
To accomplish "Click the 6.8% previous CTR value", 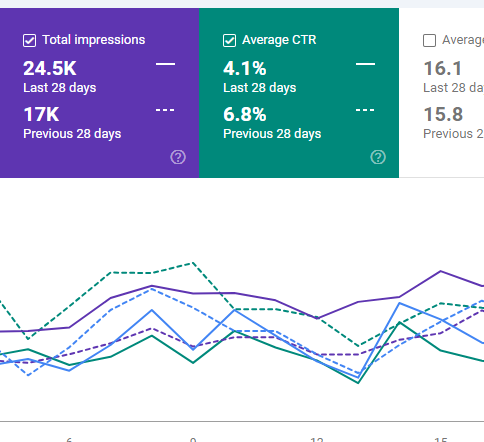I will [x=245, y=114].
